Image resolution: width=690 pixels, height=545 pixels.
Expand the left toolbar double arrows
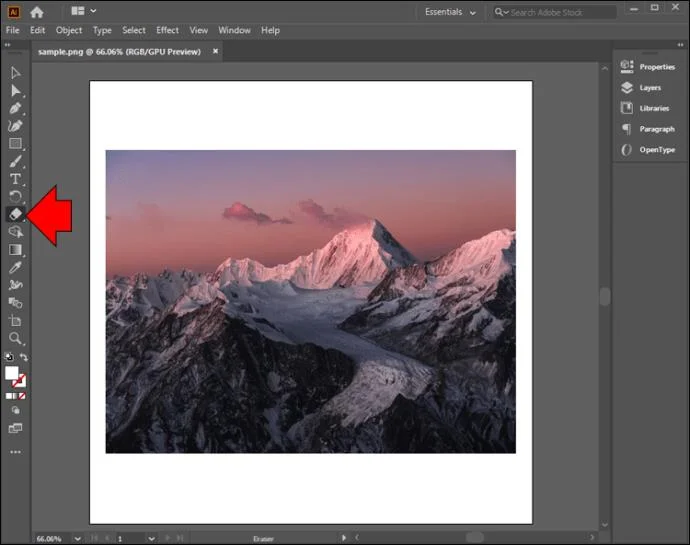pos(7,44)
